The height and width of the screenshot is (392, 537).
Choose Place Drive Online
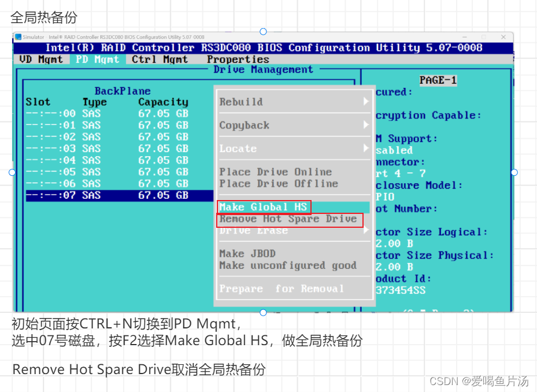[276, 172]
